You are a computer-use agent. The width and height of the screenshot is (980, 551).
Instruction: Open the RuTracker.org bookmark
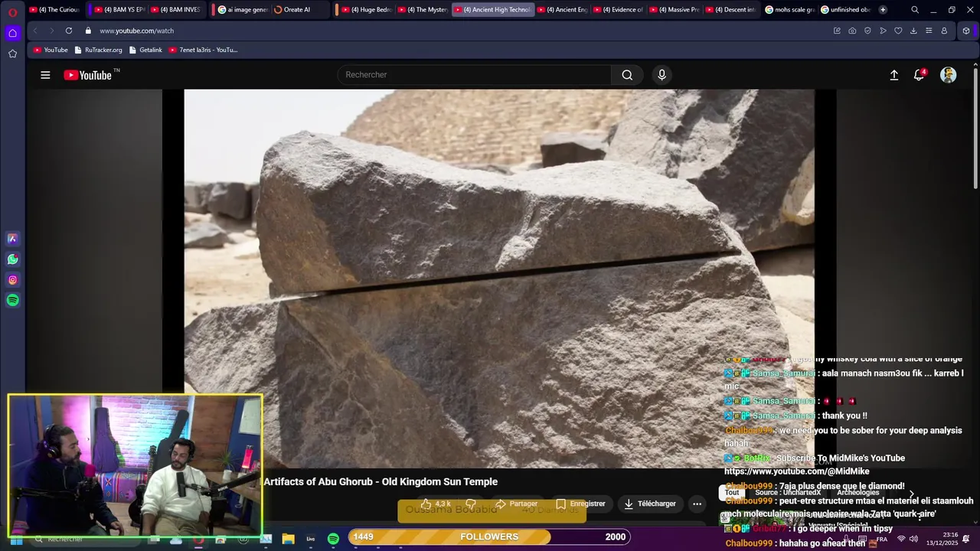coord(98,50)
